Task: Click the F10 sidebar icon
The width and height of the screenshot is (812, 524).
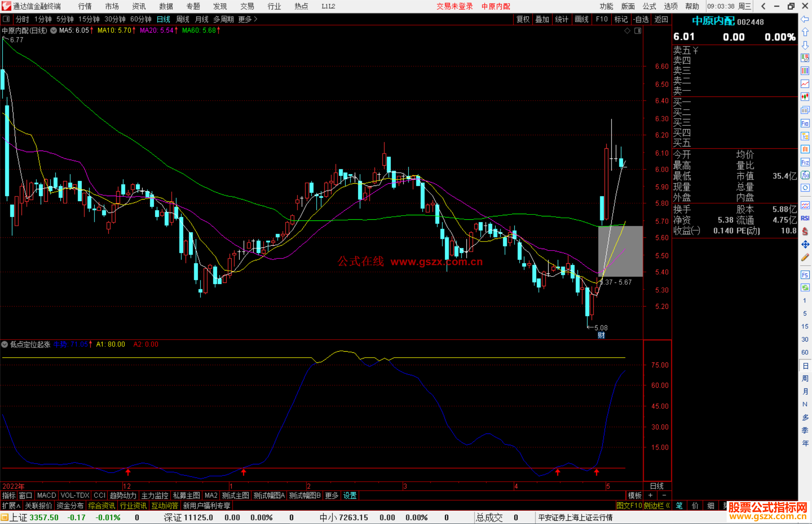Action: (x=805, y=124)
